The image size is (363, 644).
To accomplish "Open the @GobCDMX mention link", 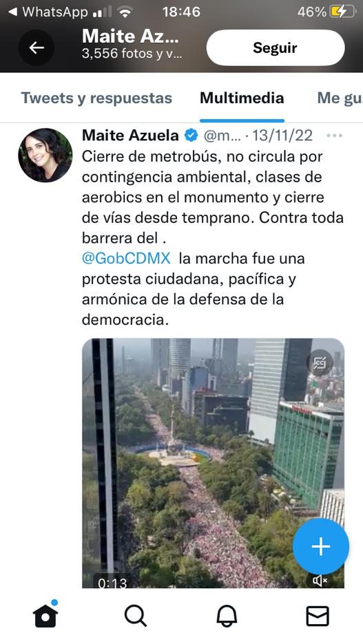I will (126, 258).
